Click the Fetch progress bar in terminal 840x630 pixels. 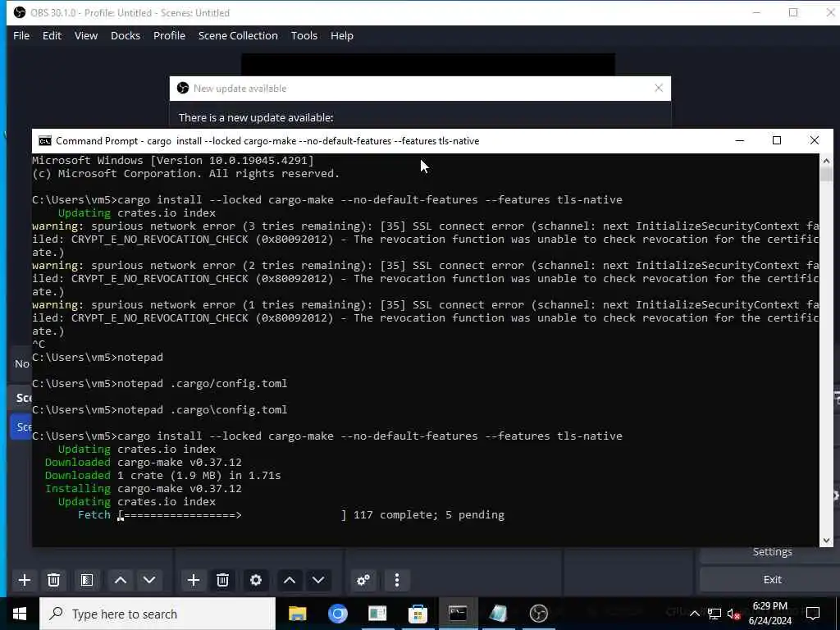pyautogui.click(x=232, y=515)
